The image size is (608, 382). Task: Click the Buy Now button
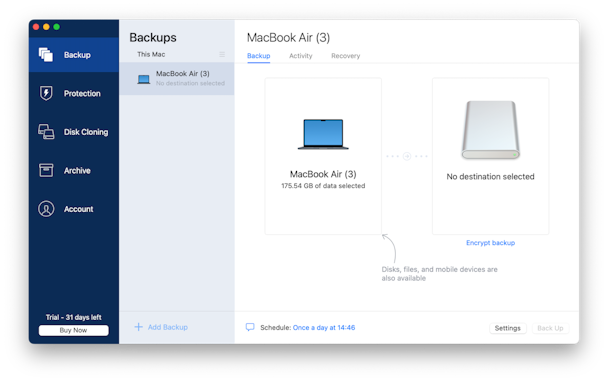coord(74,330)
